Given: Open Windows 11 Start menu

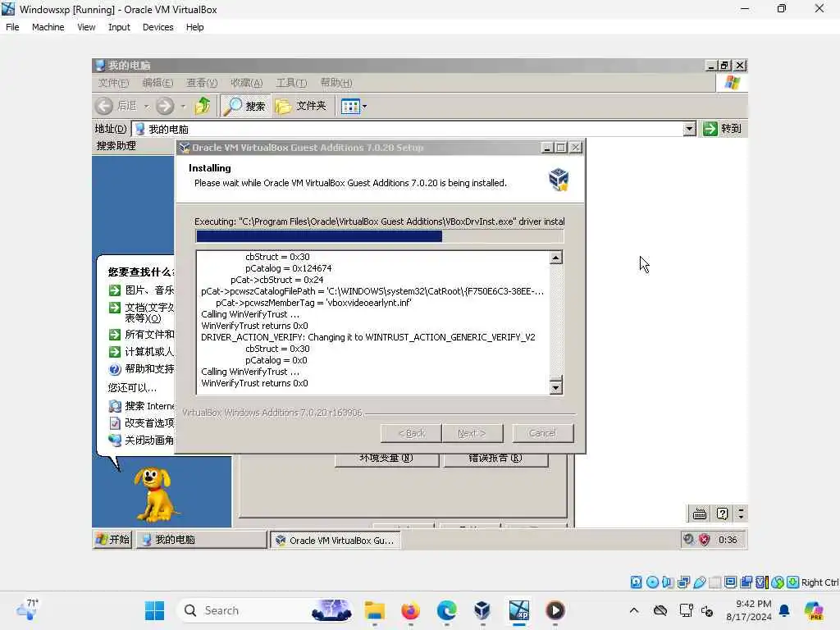Looking at the screenshot, I should tap(155, 610).
